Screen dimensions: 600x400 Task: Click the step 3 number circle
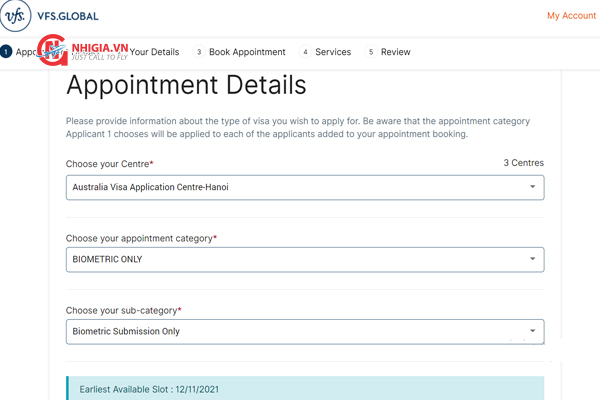[x=199, y=52]
